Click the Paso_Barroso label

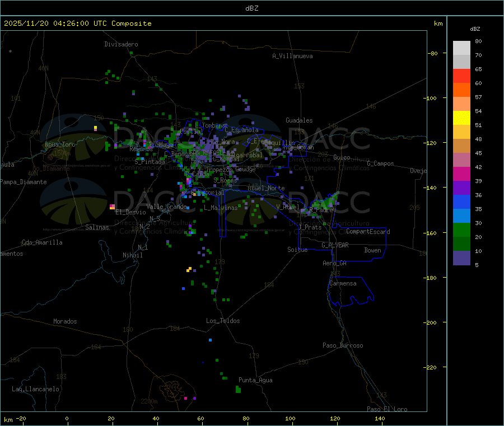pyautogui.click(x=343, y=345)
